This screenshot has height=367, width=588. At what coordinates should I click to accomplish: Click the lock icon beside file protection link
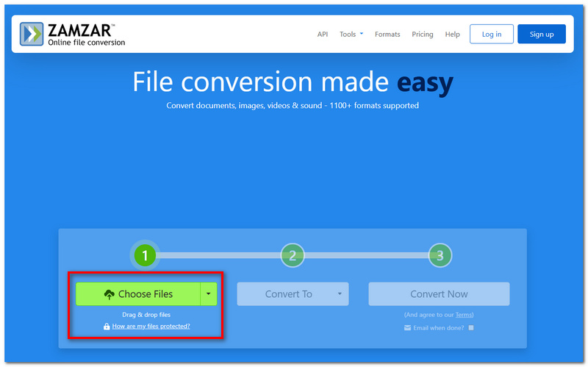click(x=107, y=326)
